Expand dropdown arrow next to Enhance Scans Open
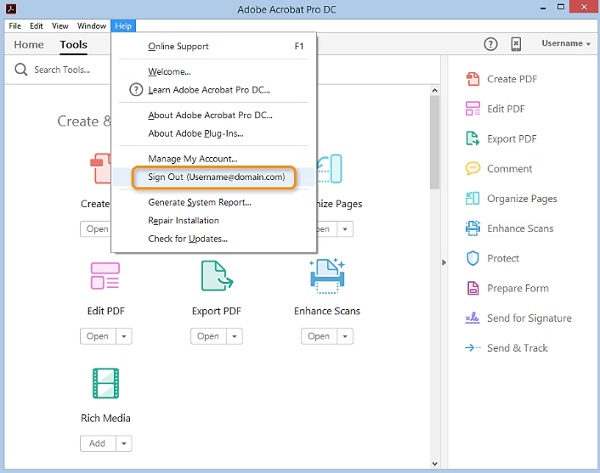The height and width of the screenshot is (473, 600). 345,336
